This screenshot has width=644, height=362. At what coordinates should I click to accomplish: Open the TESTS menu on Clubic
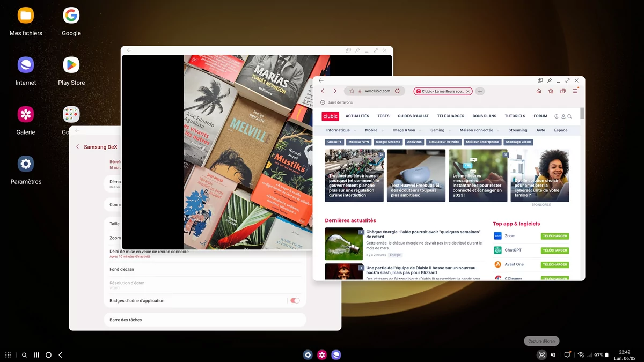(x=383, y=116)
